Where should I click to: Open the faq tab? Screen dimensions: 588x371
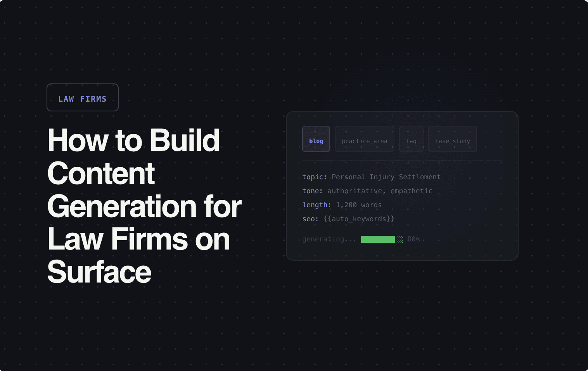(x=411, y=139)
